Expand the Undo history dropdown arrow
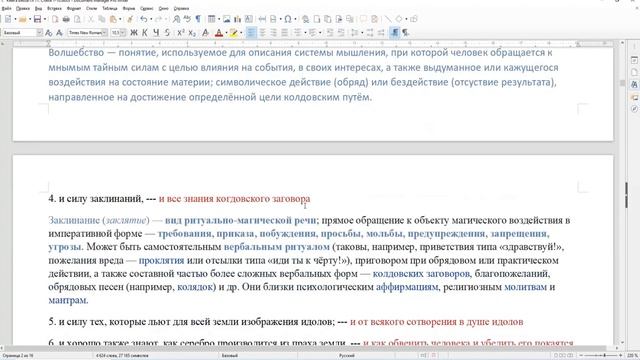The height and width of the screenshot is (360, 640). coord(151,19)
